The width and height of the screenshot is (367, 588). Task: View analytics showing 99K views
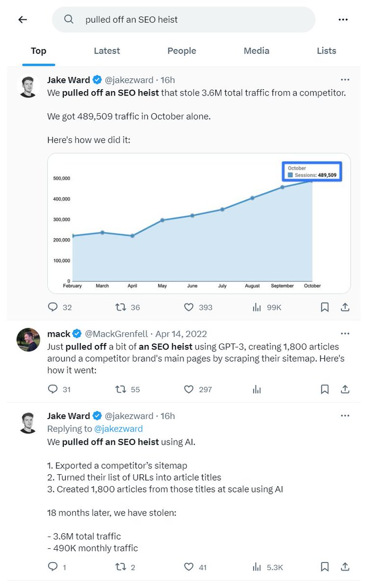click(257, 307)
